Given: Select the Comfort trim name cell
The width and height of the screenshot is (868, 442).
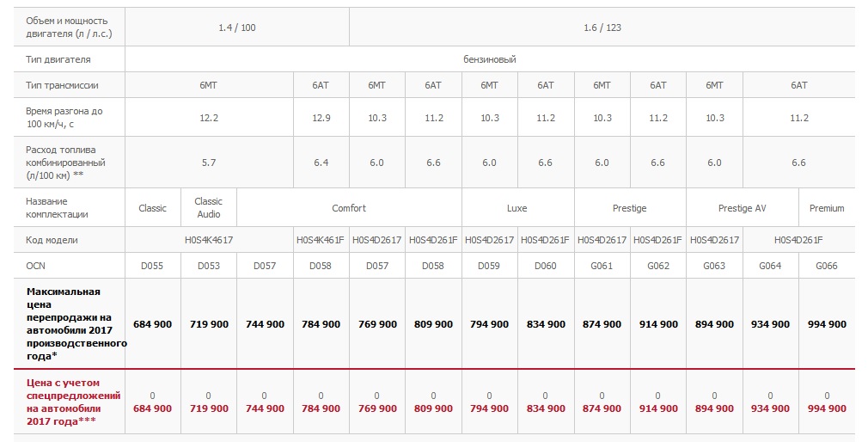Looking at the screenshot, I should coord(349,208).
